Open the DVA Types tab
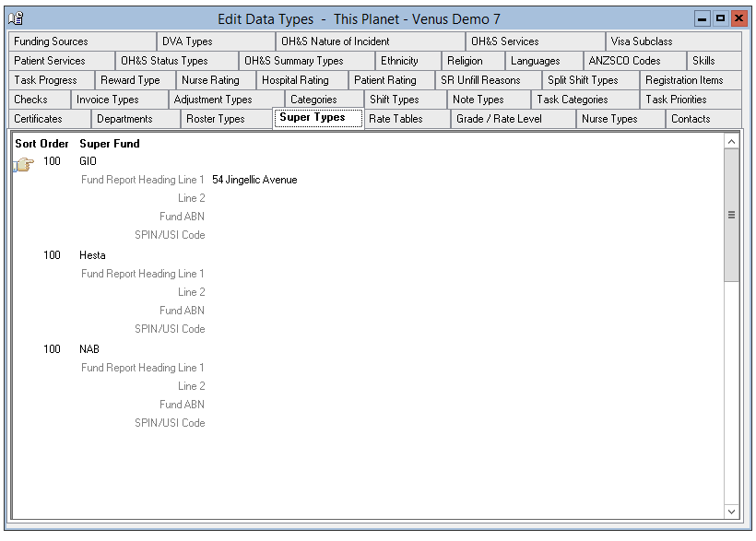The width and height of the screenshot is (756, 541). 216,41
